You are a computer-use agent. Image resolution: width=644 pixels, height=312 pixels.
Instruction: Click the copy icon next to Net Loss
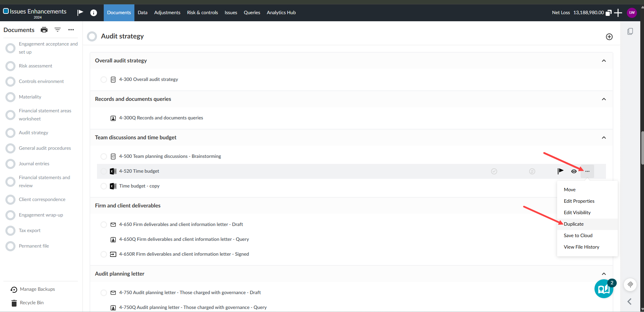tap(609, 13)
